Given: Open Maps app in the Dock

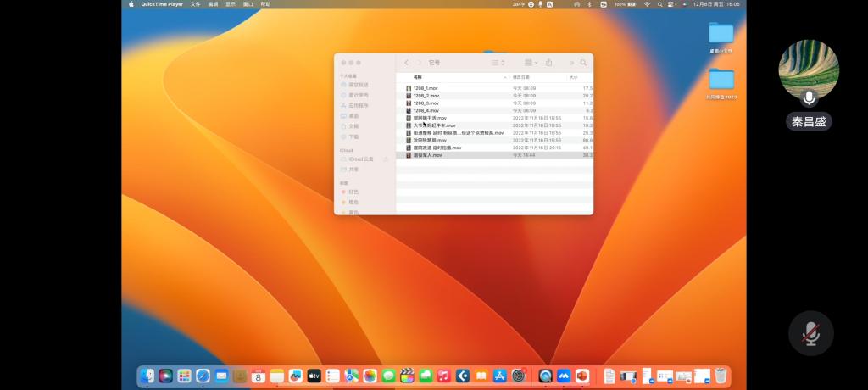Looking at the screenshot, I should 352,376.
